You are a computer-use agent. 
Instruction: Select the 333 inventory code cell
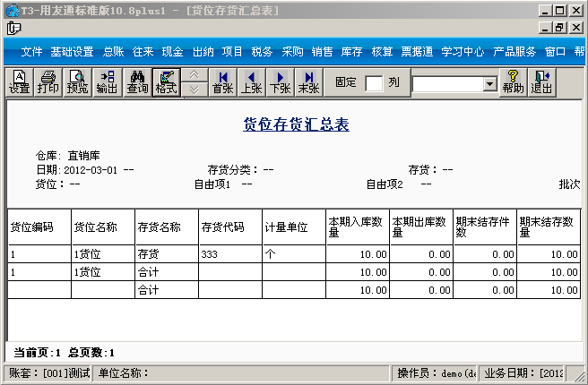tap(230, 254)
